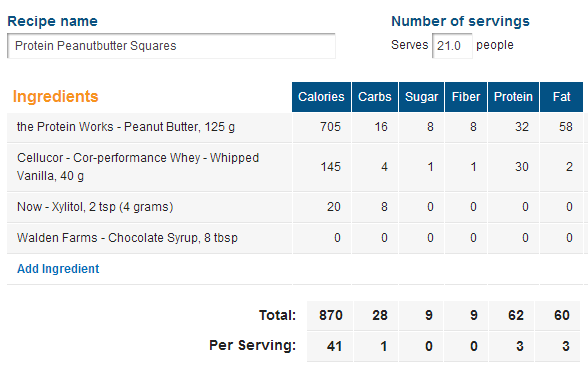Click the total protein value 62
588x366 pixels.
pyautogui.click(x=516, y=315)
